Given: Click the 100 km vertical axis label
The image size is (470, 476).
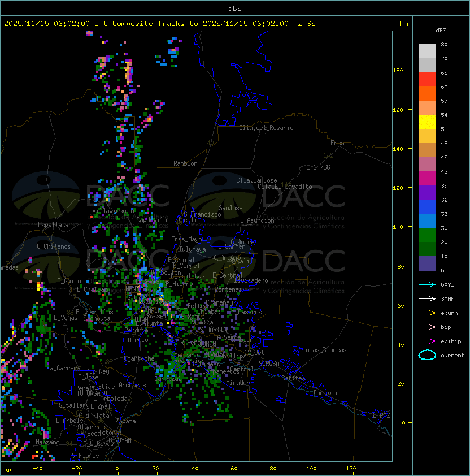Looking at the screenshot, I should [x=398, y=227].
